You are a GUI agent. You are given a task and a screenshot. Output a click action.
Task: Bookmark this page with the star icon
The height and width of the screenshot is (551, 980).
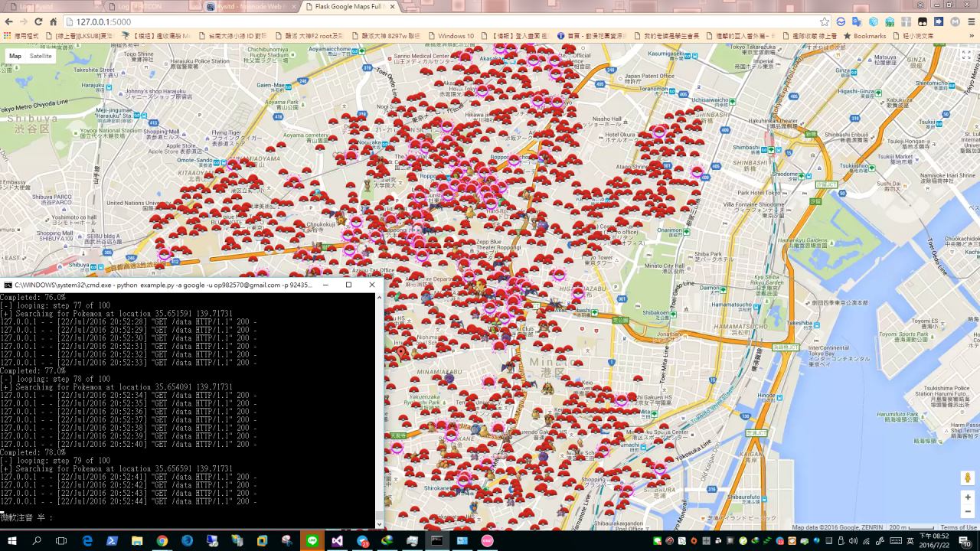(825, 21)
